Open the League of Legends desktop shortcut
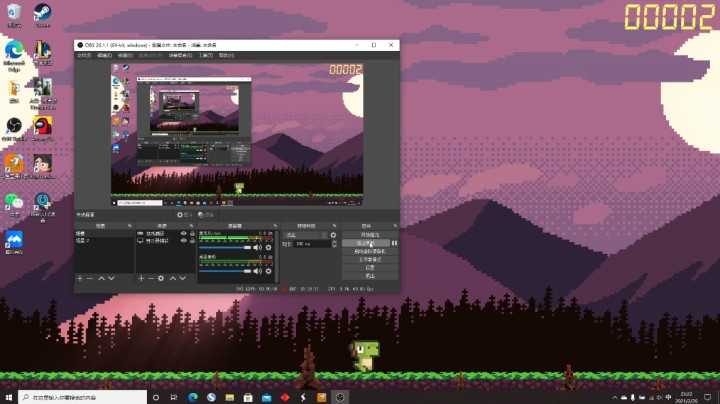 (x=42, y=53)
